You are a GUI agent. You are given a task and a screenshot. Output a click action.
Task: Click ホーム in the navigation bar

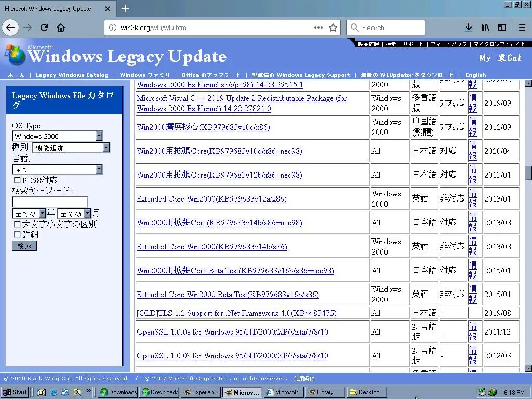tap(16, 75)
